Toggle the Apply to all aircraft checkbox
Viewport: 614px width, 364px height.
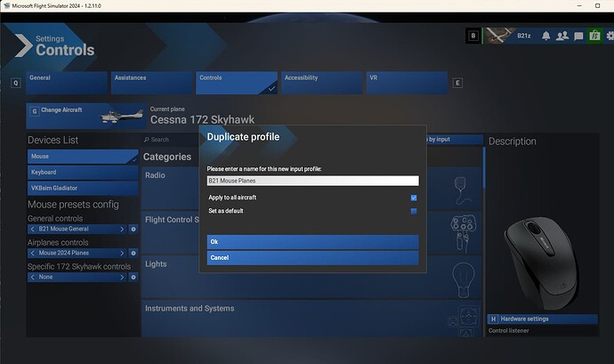(414, 198)
